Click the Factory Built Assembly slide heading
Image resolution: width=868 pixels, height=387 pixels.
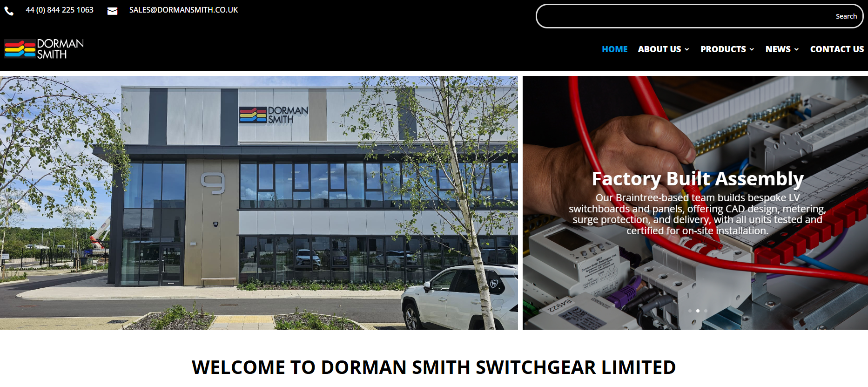[x=698, y=179]
